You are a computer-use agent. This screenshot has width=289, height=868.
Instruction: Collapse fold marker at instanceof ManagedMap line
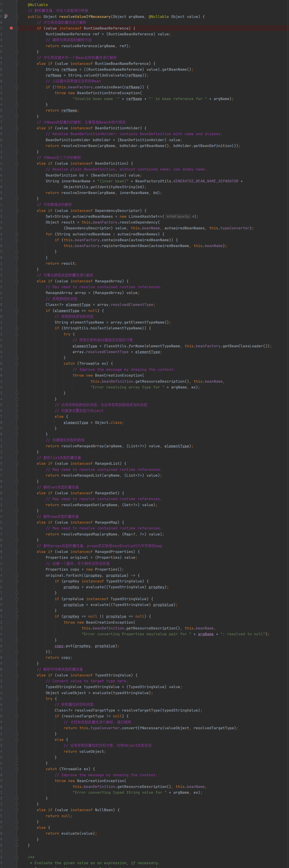(17, 522)
